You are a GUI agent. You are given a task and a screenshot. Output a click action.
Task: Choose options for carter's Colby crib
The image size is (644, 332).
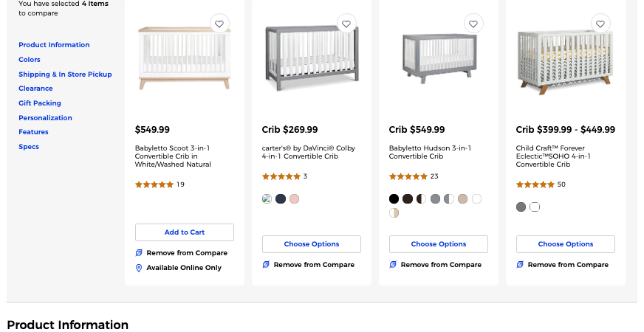tap(312, 244)
